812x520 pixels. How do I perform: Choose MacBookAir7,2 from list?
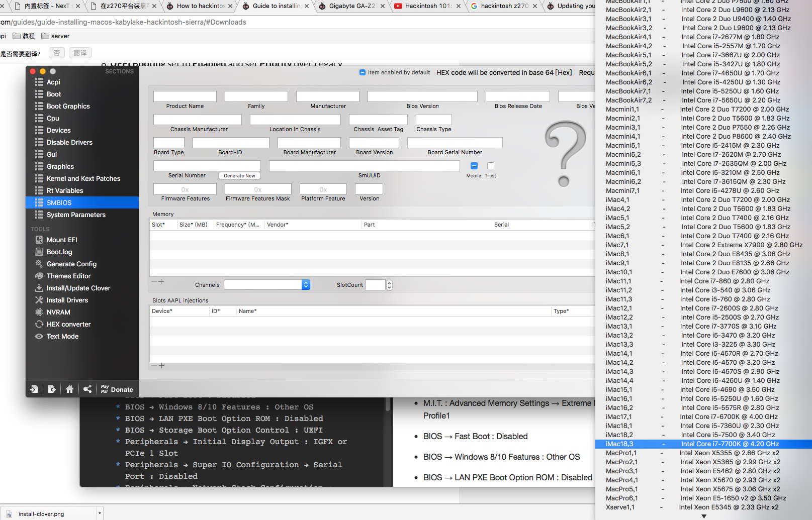click(x=703, y=100)
